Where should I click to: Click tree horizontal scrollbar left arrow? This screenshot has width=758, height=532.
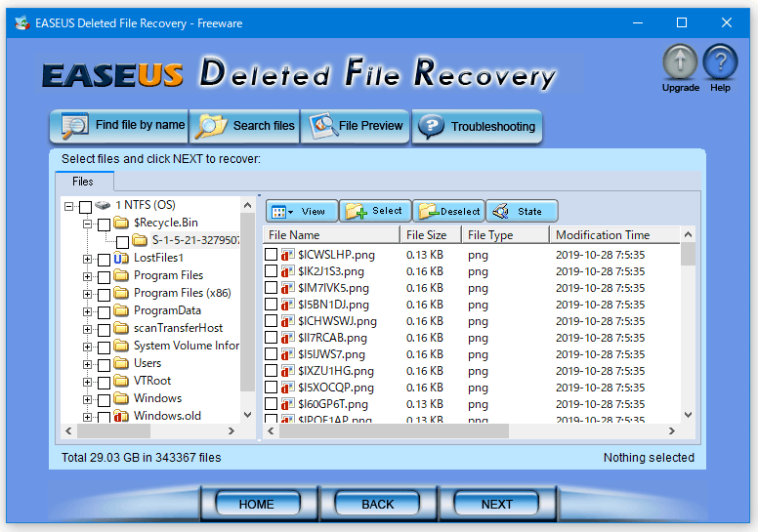[68, 431]
